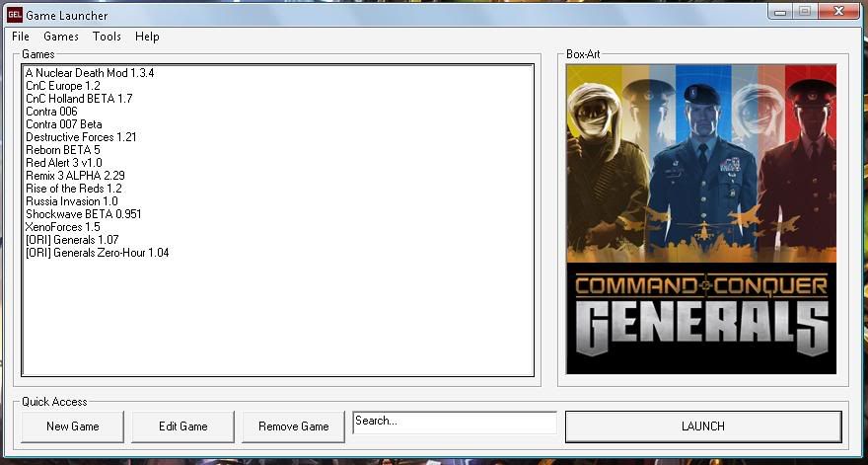This screenshot has width=868, height=465.
Task: Pick Rise of the Reds 1.2
Action: pos(74,189)
